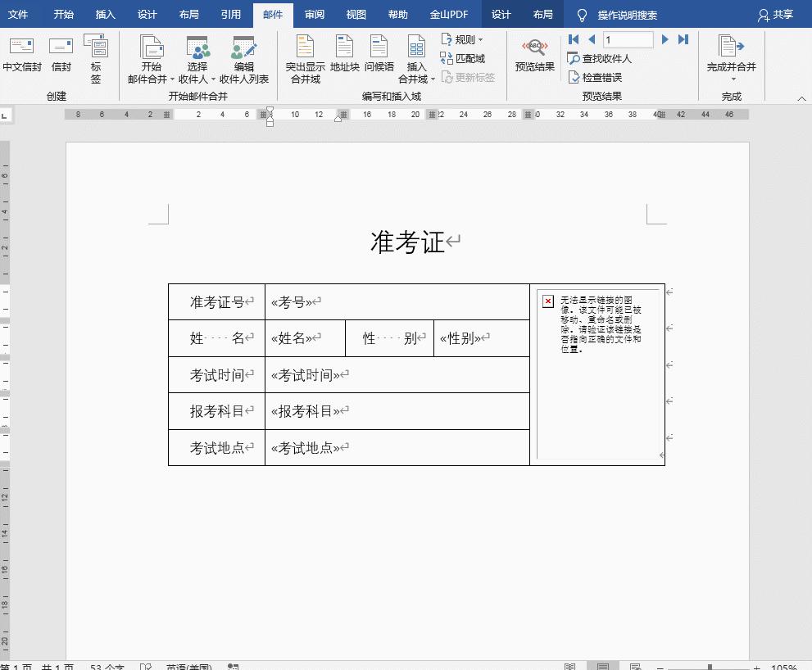This screenshot has height=670, width=812.
Task: Open the 文件 (File) menu
Action: click(x=19, y=14)
